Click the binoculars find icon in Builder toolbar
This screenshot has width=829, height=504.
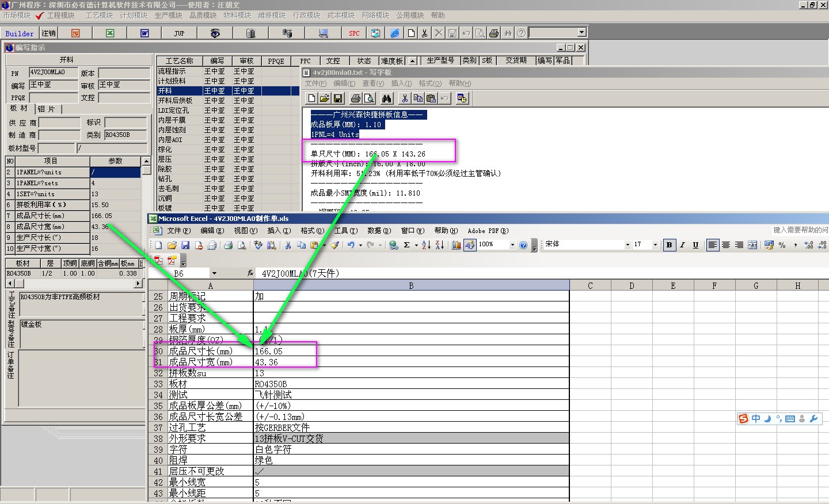[507, 33]
